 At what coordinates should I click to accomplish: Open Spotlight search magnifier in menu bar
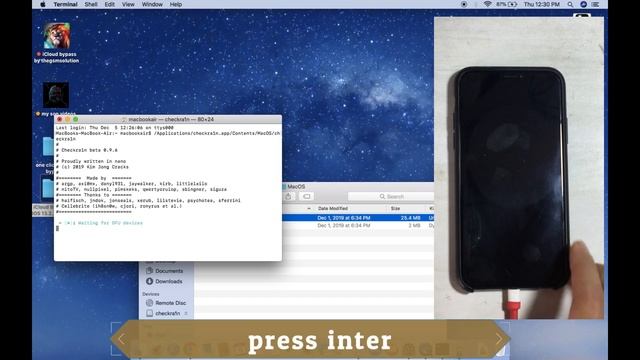tap(570, 4)
